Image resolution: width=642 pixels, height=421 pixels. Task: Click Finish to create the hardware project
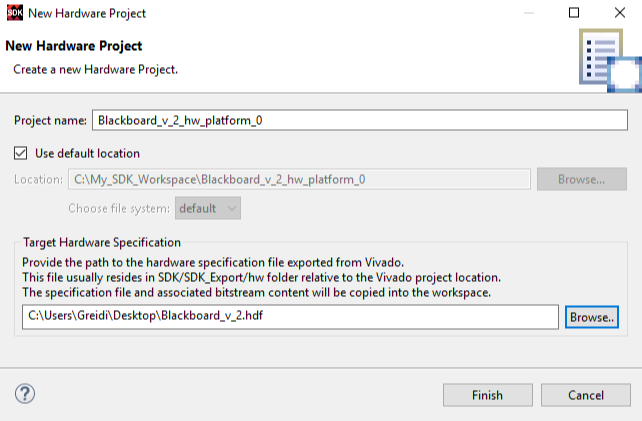pos(487,395)
